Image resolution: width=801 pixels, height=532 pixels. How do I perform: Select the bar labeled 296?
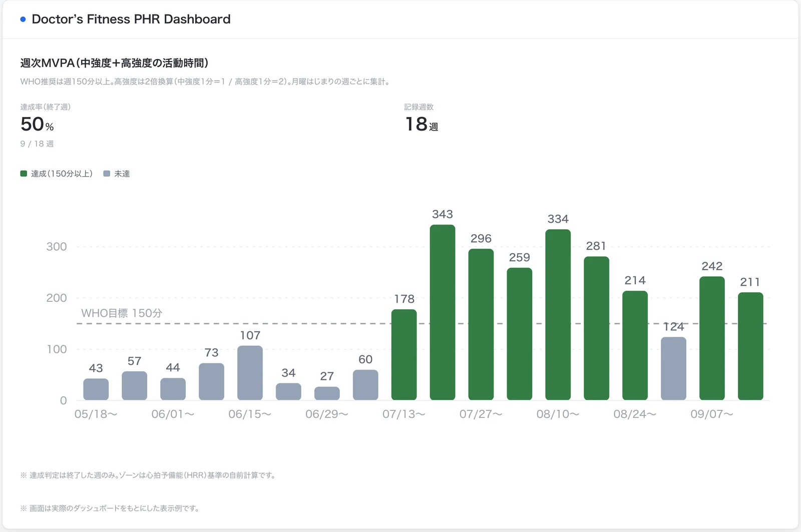481,324
